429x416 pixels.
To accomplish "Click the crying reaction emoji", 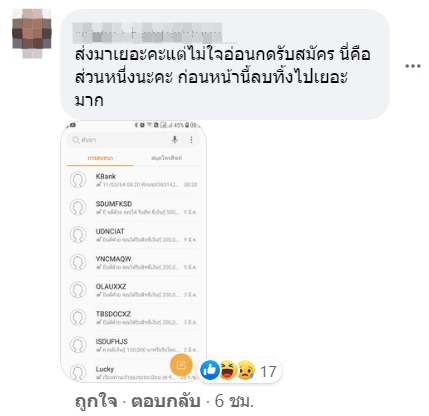I will click(246, 370).
